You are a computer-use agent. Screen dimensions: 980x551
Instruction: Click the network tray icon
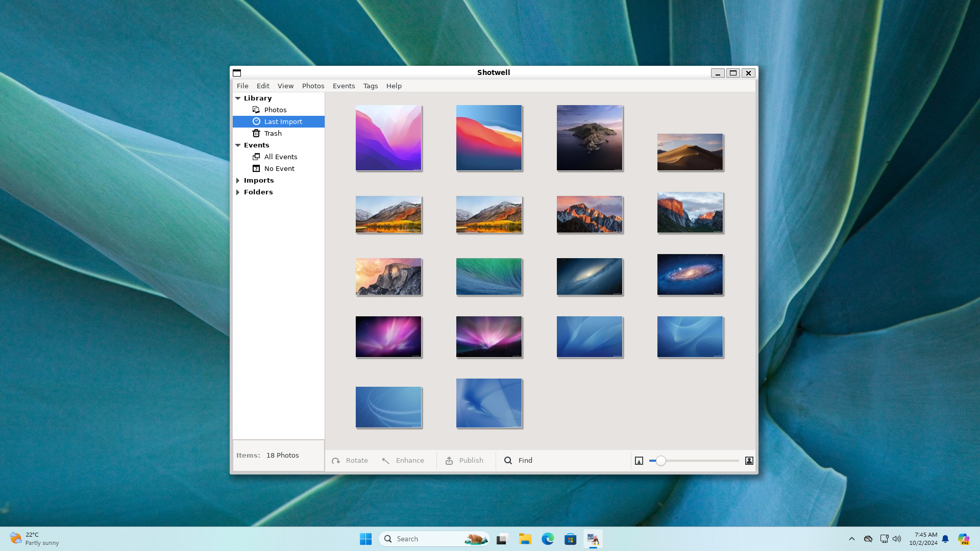coord(884,539)
